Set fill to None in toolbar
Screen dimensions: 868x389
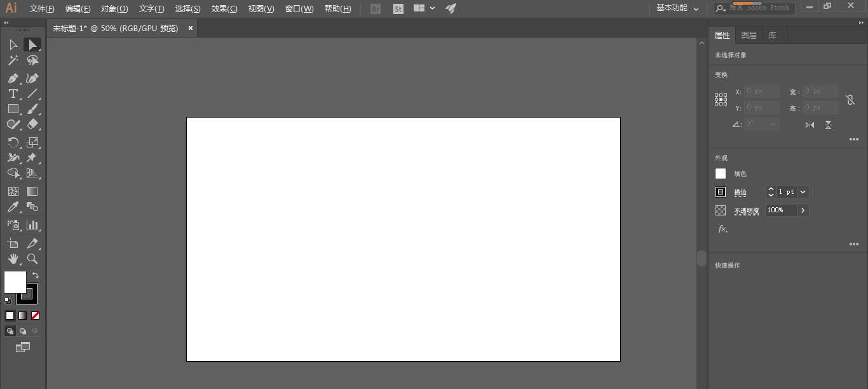(x=36, y=315)
